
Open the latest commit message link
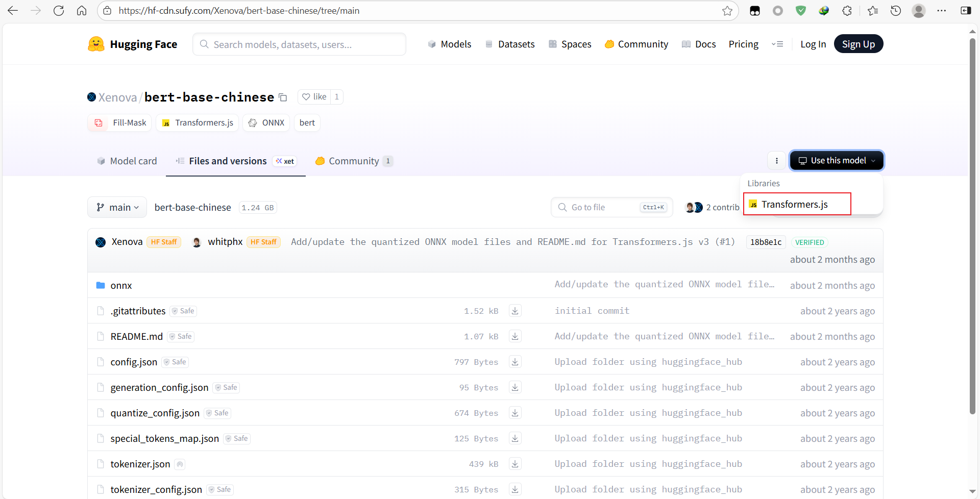tap(513, 242)
